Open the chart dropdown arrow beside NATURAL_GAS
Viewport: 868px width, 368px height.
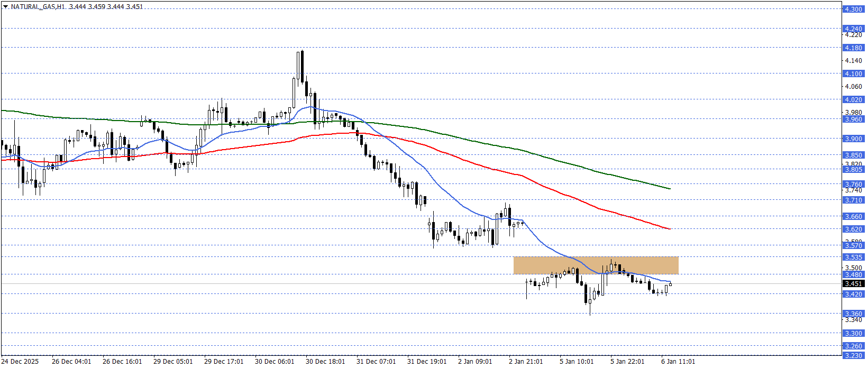(5, 7)
